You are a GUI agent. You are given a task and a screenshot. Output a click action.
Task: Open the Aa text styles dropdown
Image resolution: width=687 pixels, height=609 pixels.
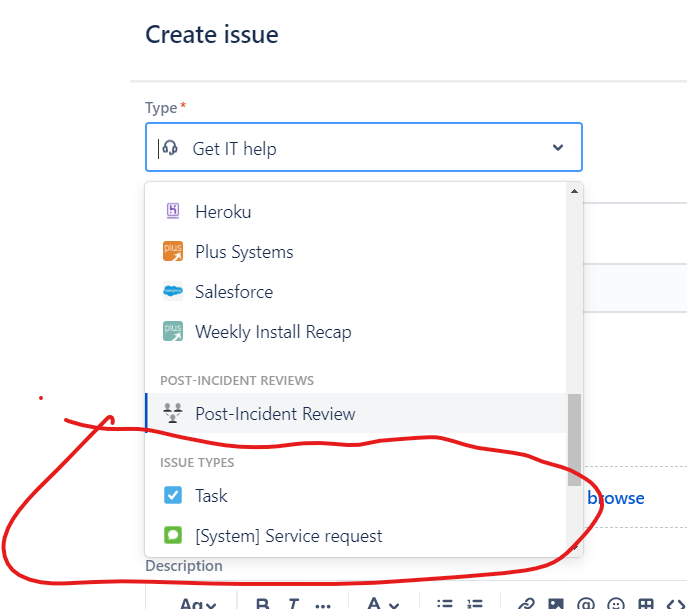pos(198,604)
